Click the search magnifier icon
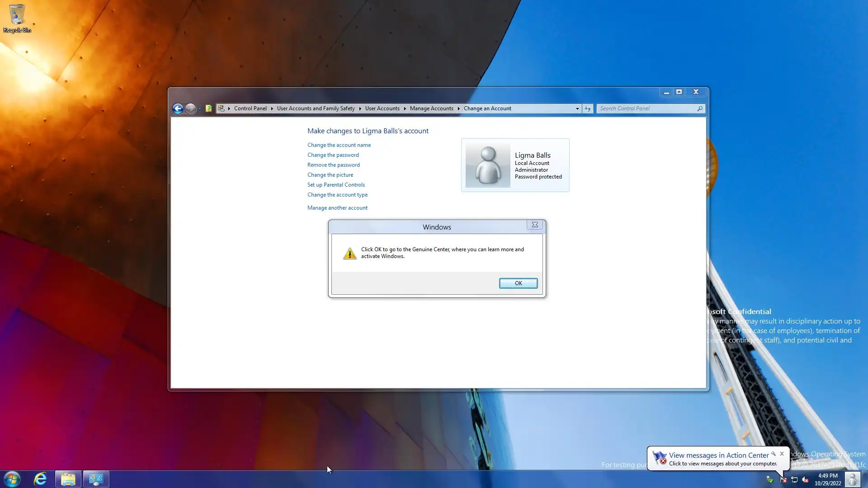Viewport: 868px width, 488px height. coord(699,108)
